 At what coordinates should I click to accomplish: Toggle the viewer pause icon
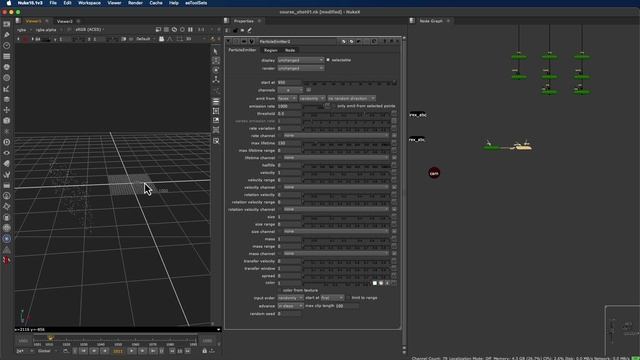[x=190, y=29]
